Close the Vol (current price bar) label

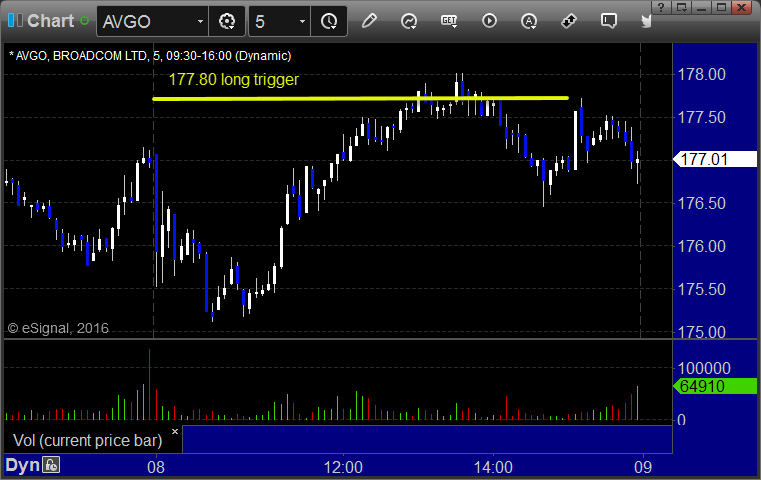(175, 431)
